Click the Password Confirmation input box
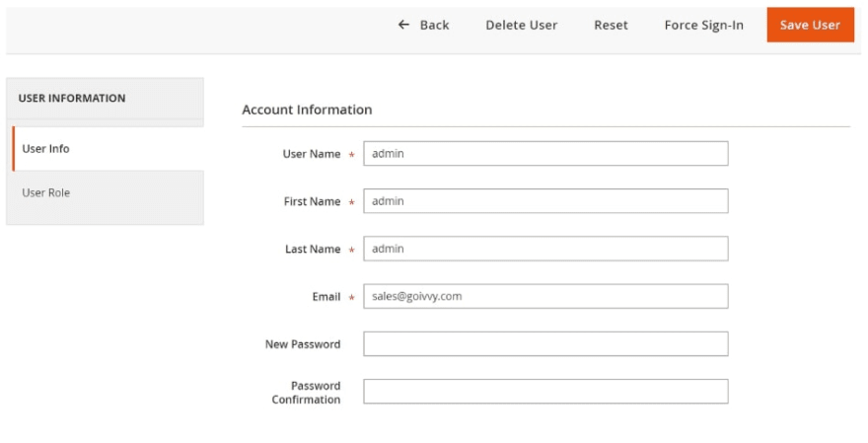 coord(545,392)
